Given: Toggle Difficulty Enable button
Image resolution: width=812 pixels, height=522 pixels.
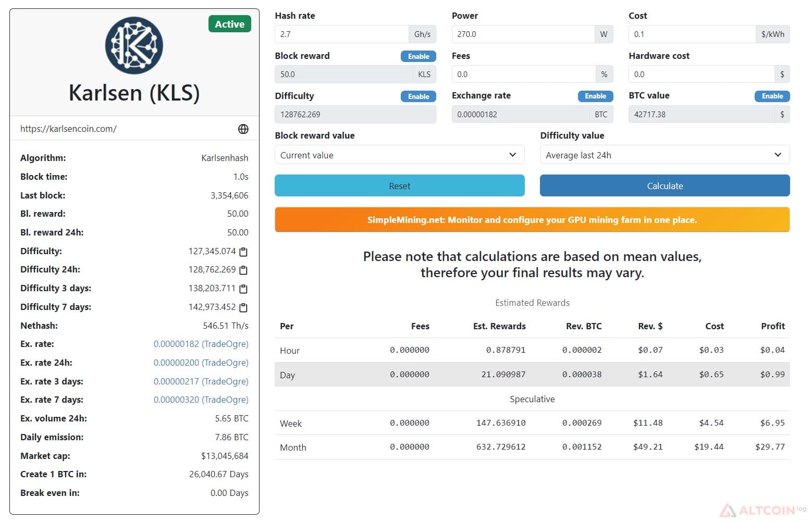Looking at the screenshot, I should (418, 96).
